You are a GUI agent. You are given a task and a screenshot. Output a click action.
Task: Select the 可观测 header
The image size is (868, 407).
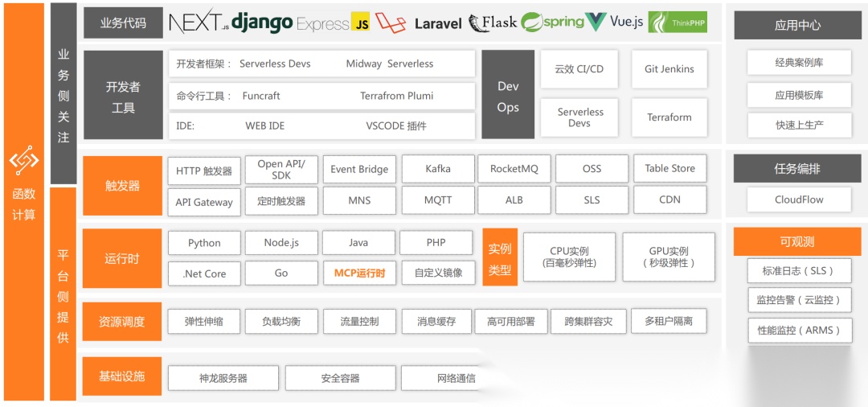coord(796,242)
